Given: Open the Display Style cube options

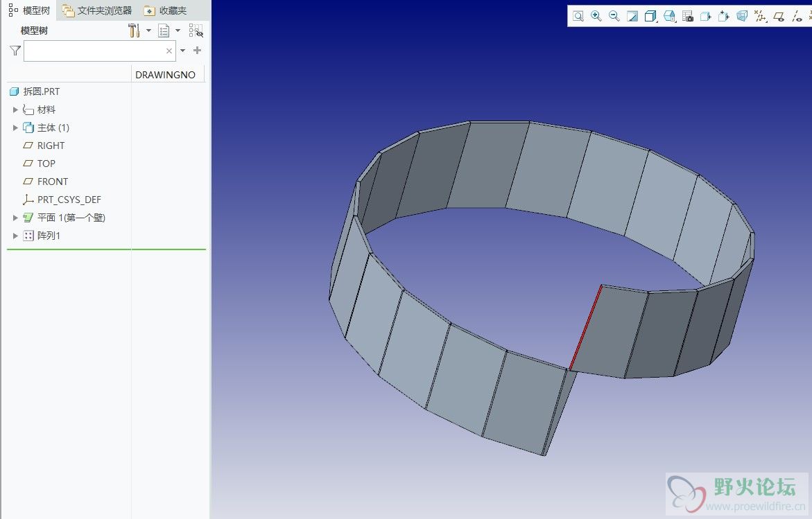Looking at the screenshot, I should [650, 16].
